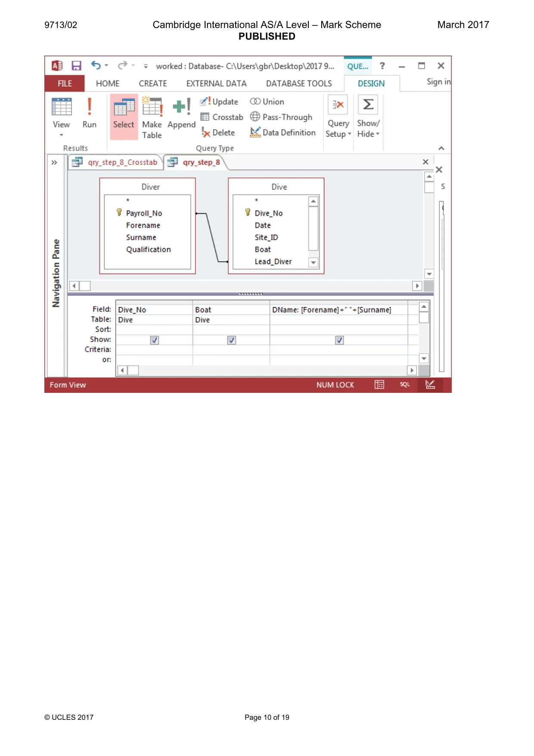Expand the Navigation Pane with chevrons
The width and height of the screenshot is (534, 756).
(x=54, y=162)
